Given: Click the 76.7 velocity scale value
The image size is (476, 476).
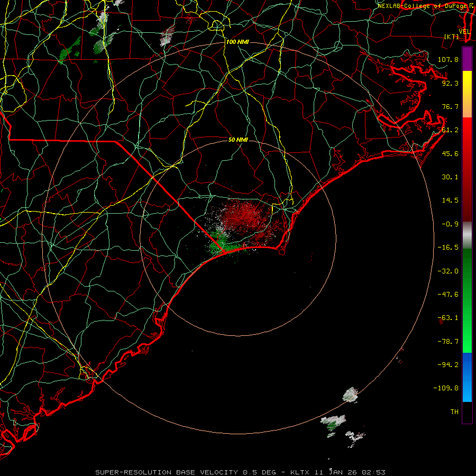Looking at the screenshot, I should [450, 106].
